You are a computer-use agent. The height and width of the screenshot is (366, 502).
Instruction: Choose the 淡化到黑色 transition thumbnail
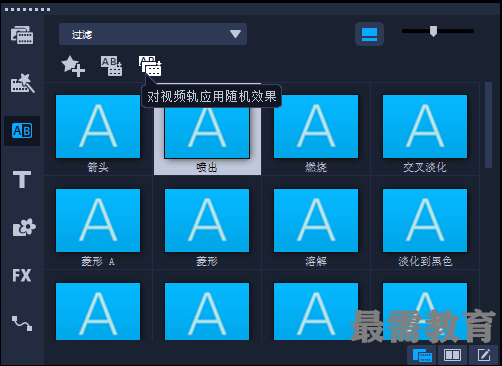(x=425, y=220)
